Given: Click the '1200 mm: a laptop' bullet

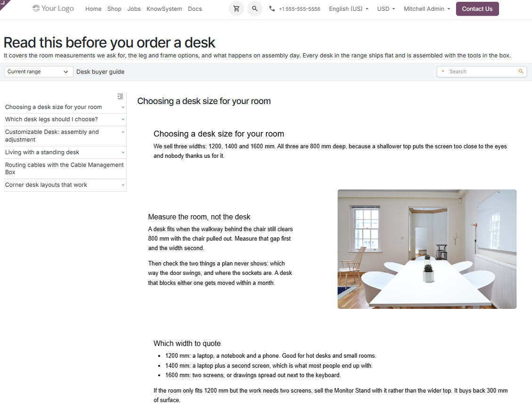Looking at the screenshot, I should coord(271,355).
